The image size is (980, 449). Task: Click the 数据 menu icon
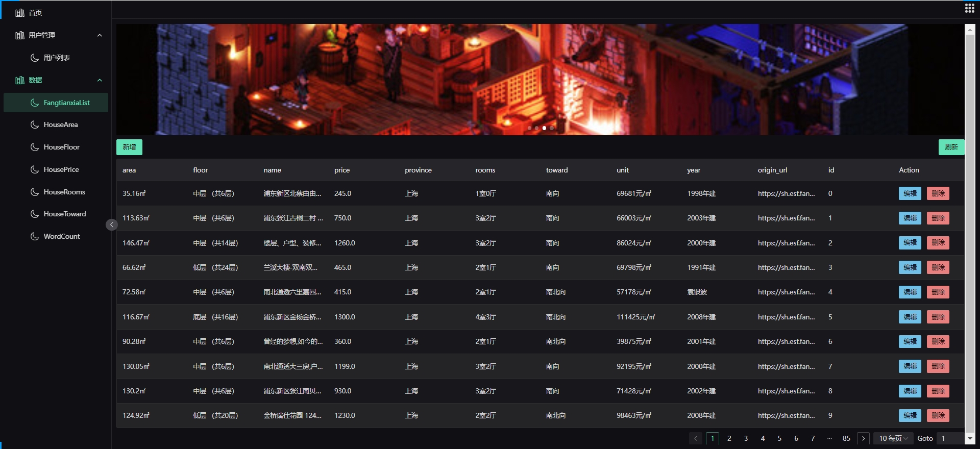pyautogui.click(x=20, y=80)
